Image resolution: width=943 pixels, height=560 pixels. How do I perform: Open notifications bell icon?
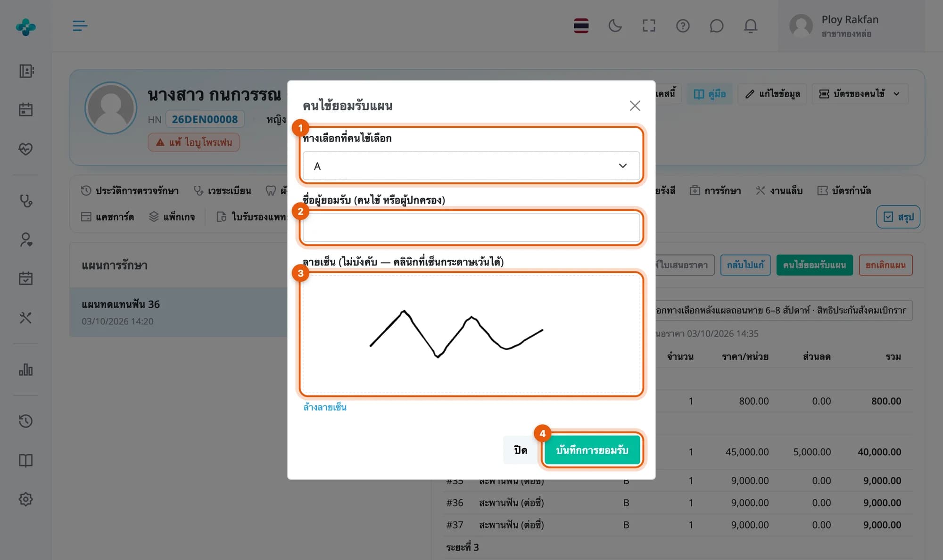(x=751, y=25)
